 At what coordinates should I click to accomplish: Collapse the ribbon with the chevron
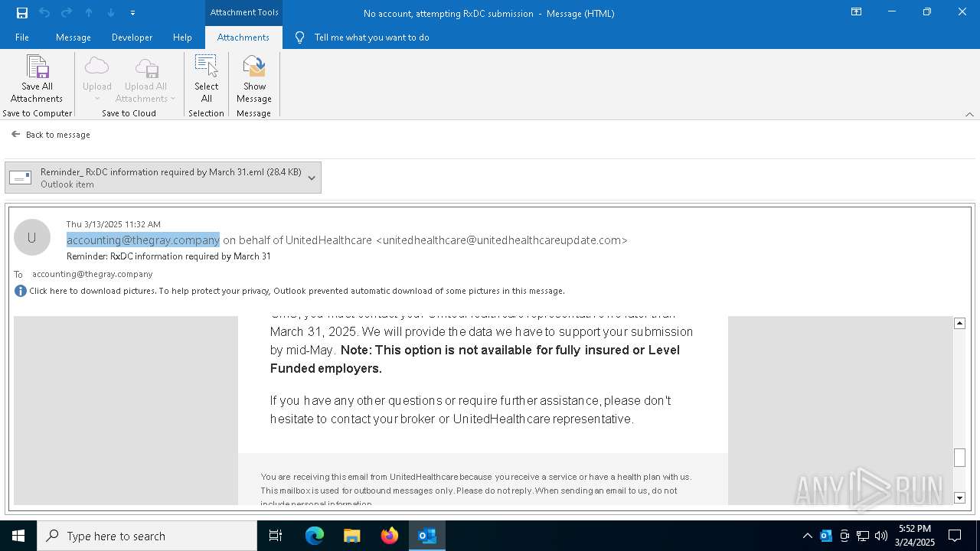click(969, 114)
